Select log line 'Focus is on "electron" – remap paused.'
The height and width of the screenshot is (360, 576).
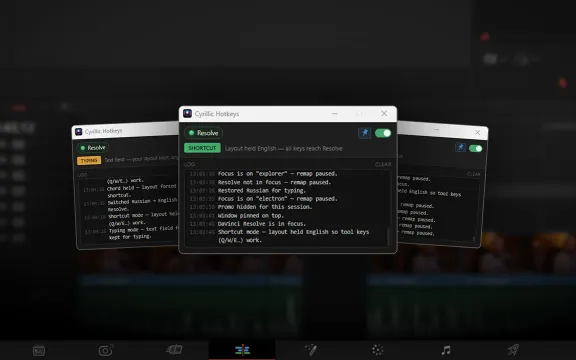[x=277, y=199]
